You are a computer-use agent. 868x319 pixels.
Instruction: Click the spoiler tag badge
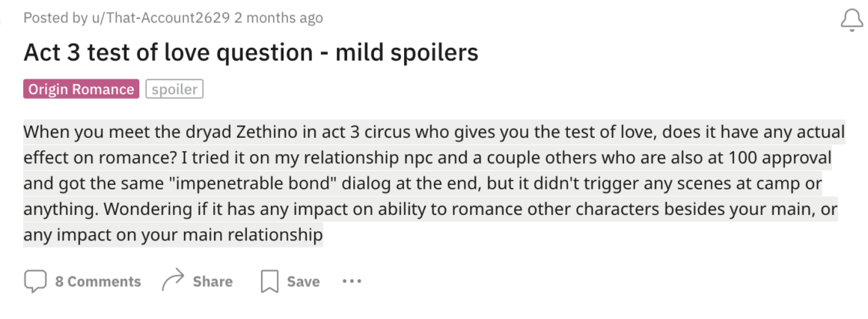pyautogui.click(x=174, y=90)
